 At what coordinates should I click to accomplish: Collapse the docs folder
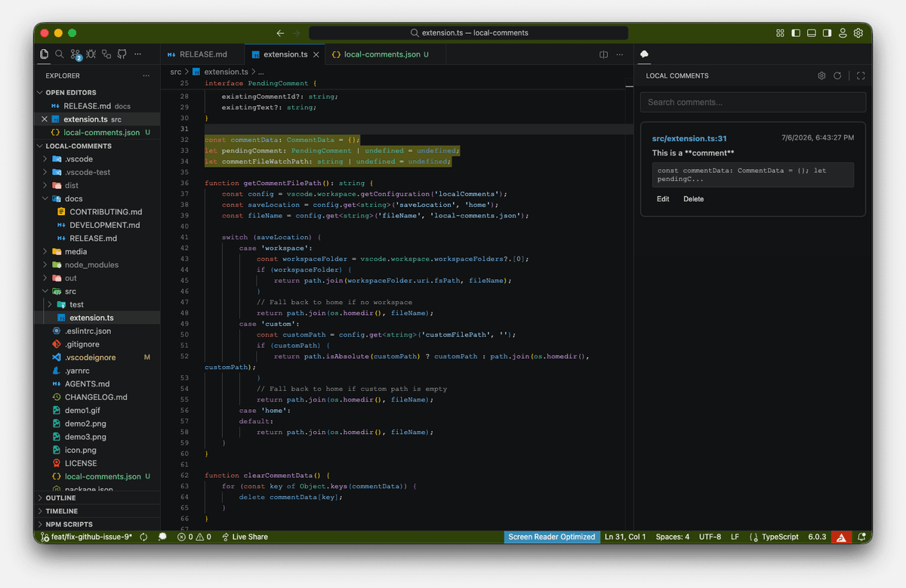97,199
